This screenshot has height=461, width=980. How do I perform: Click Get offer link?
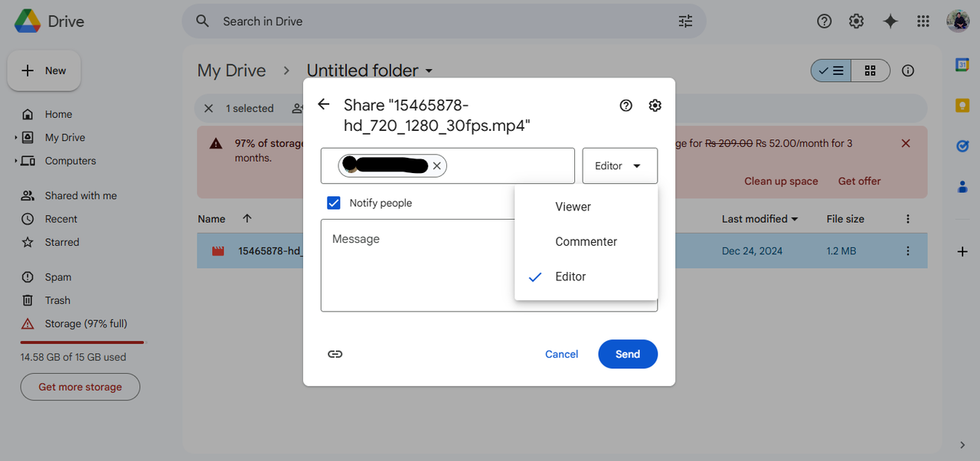pyautogui.click(x=859, y=181)
